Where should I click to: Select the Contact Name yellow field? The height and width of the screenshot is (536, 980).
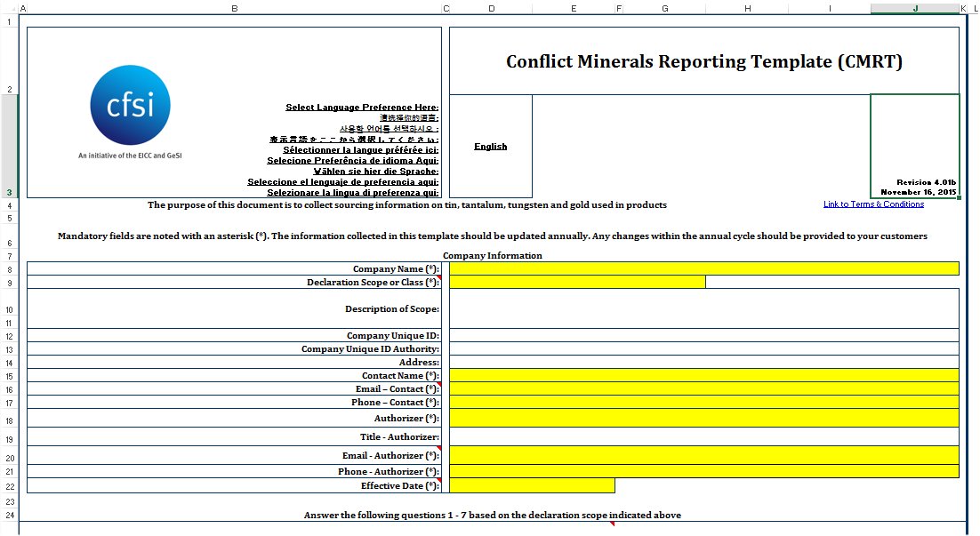[x=703, y=375]
